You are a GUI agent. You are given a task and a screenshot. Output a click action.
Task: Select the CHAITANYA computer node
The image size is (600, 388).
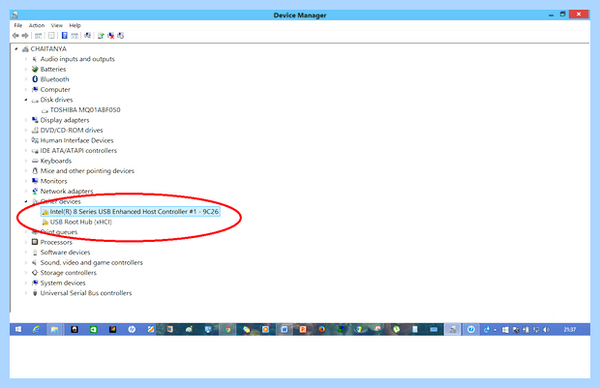coord(48,49)
